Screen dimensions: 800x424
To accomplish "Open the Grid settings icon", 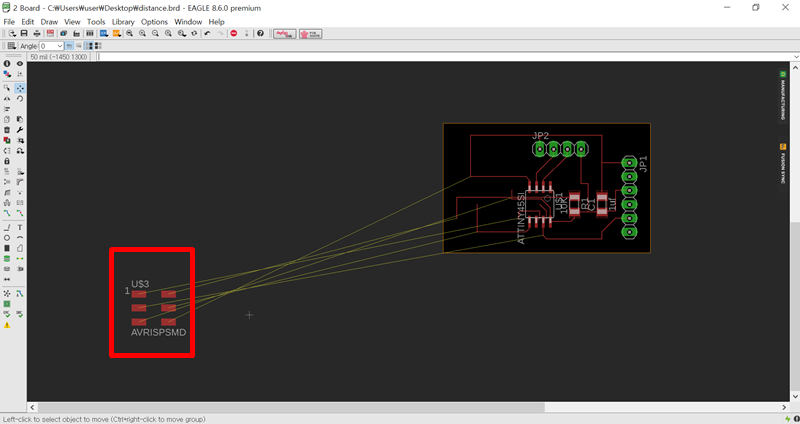I will (x=11, y=46).
